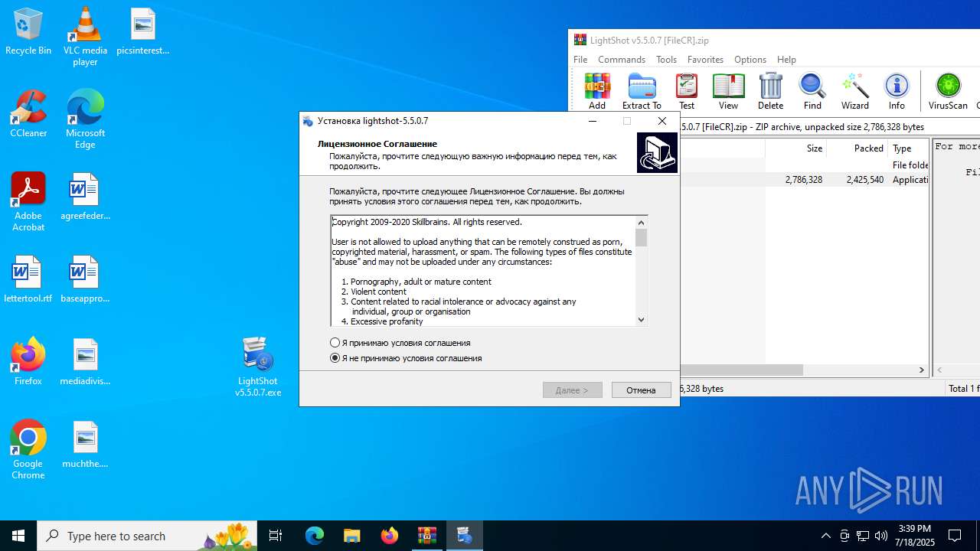Open the File menu in WinRAR

(x=580, y=60)
